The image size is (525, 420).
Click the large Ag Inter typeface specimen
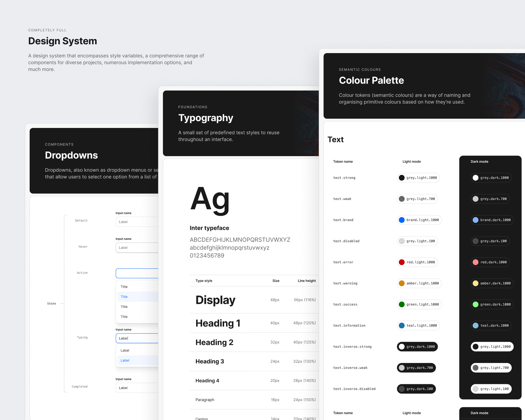point(210,199)
